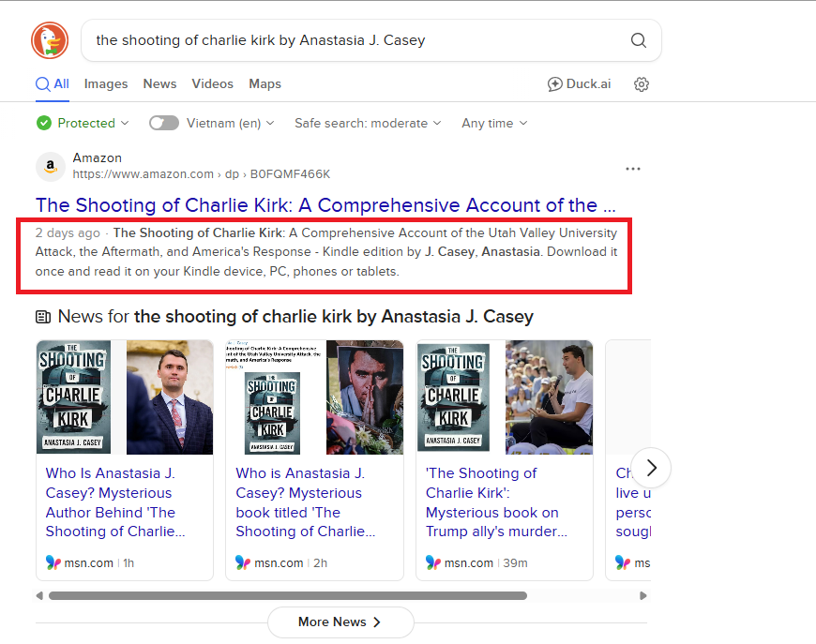Open 'Who is Anastasia J. Casey? Mysterious book titled' article
This screenshot has height=644, width=816.
[x=306, y=502]
